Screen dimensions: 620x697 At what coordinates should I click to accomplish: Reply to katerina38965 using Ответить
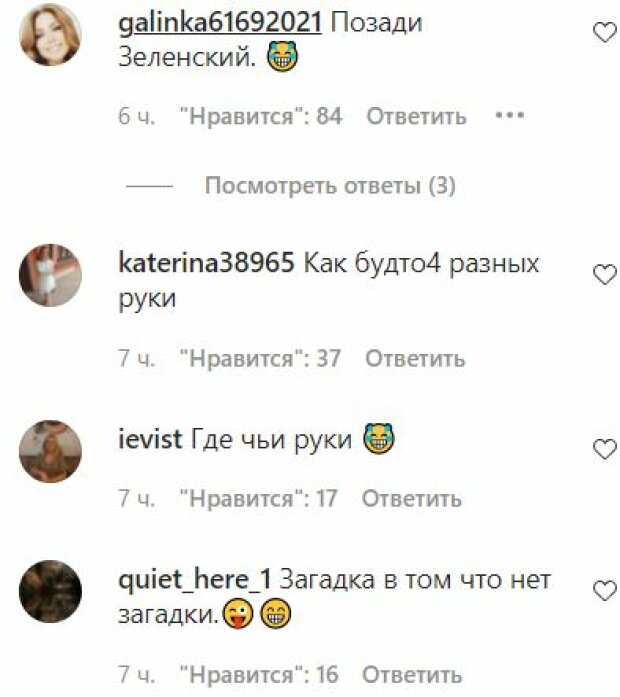pos(415,358)
